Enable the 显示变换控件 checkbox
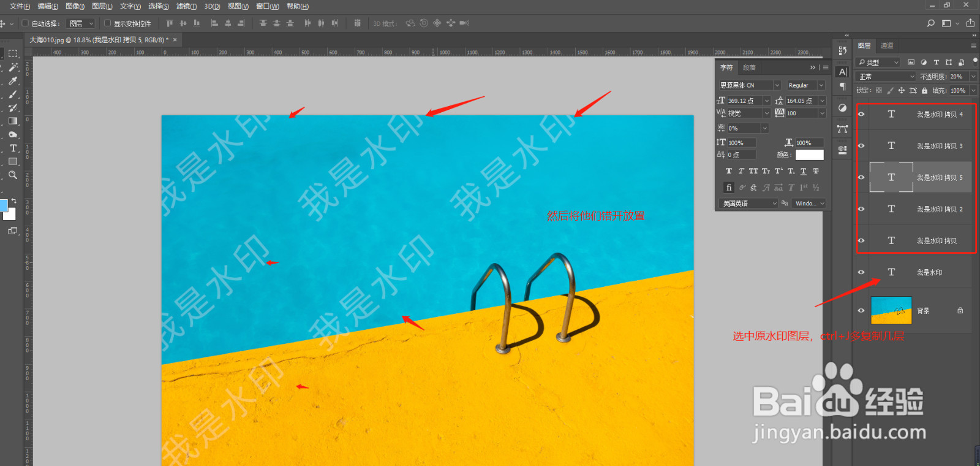Screen dimensions: 980x466 point(107,23)
